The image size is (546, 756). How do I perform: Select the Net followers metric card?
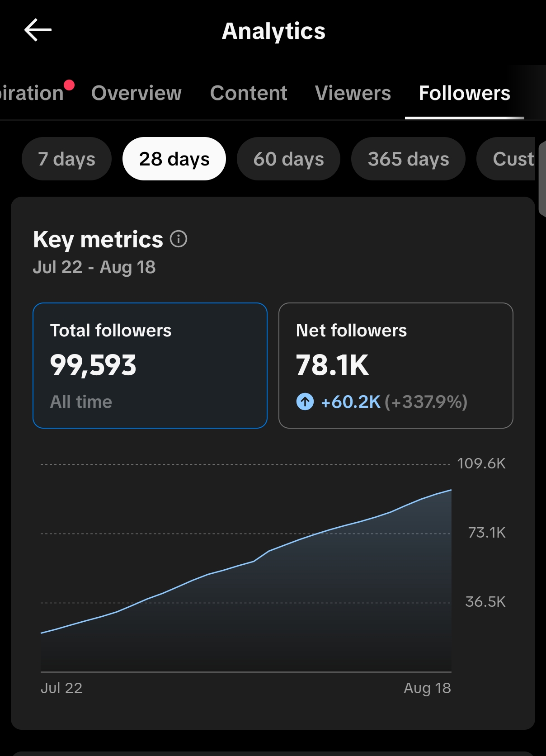tap(396, 365)
